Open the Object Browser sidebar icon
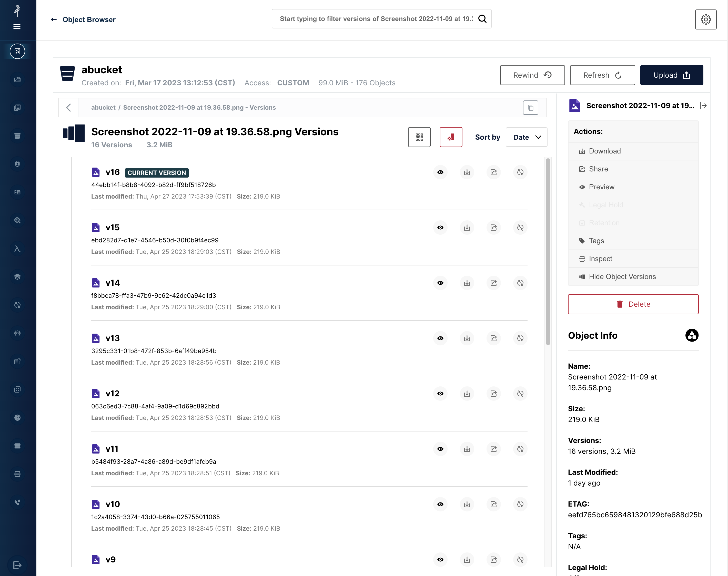Viewport: 728px width, 576px height. pyautogui.click(x=17, y=51)
